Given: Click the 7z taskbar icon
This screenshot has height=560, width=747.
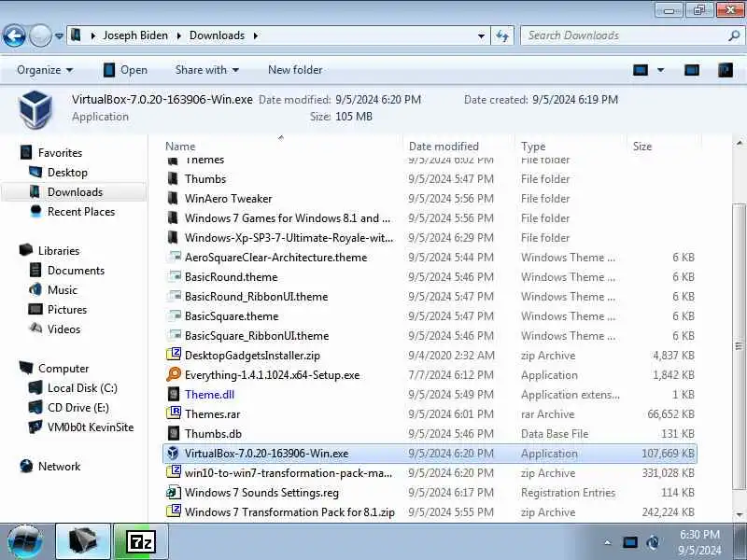Looking at the screenshot, I should click(141, 542).
